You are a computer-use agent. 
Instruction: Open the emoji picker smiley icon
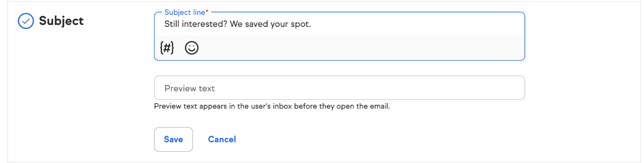tap(192, 48)
